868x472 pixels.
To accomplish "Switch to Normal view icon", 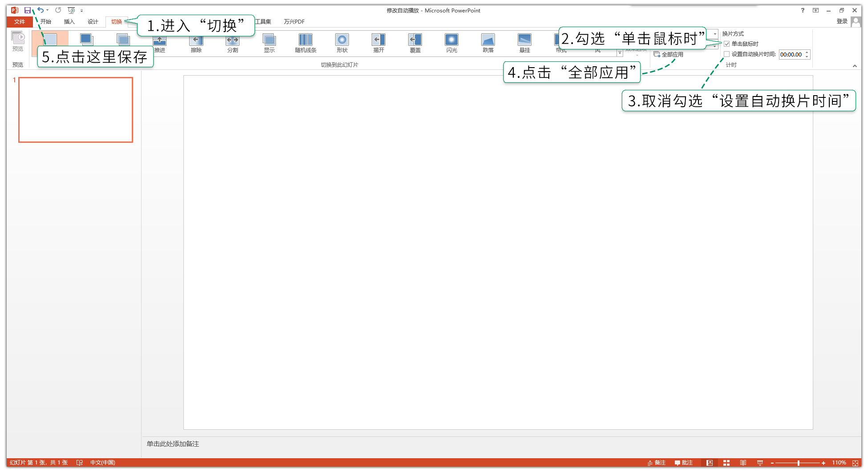I will (x=710, y=463).
